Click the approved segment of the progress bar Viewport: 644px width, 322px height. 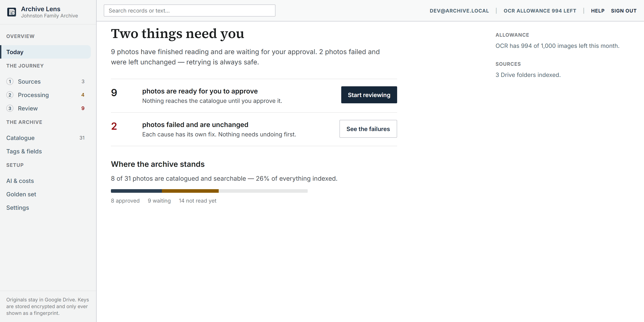(136, 191)
